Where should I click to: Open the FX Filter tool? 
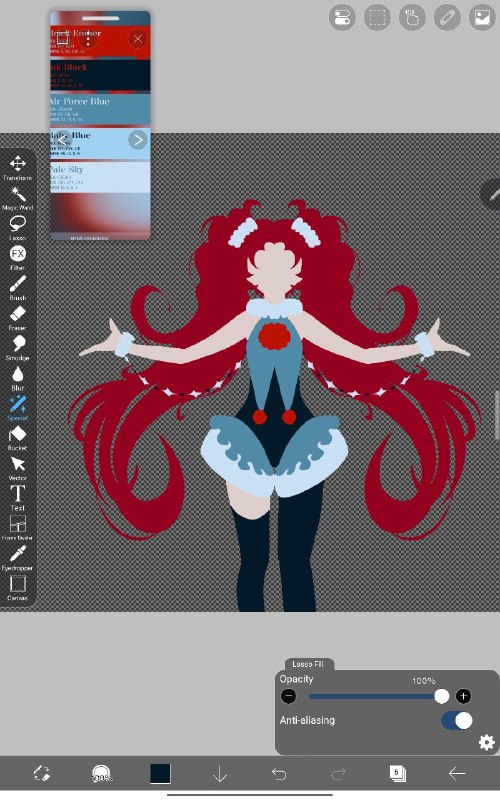pos(17,258)
